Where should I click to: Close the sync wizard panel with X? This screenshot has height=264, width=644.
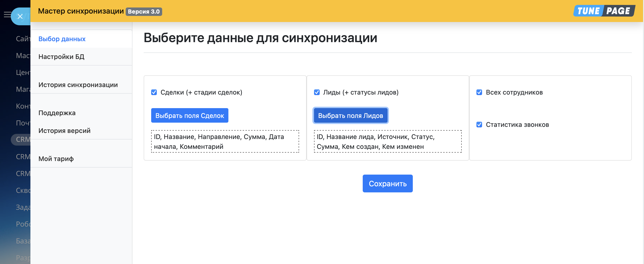[x=20, y=16]
